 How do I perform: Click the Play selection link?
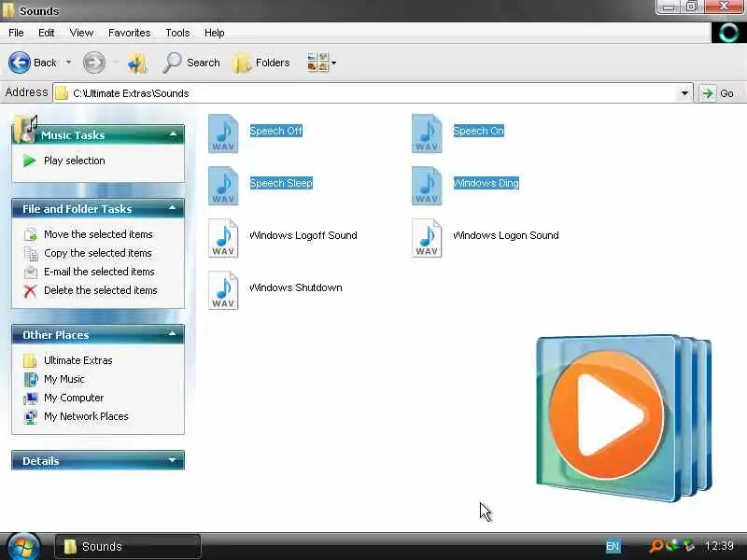(x=75, y=161)
